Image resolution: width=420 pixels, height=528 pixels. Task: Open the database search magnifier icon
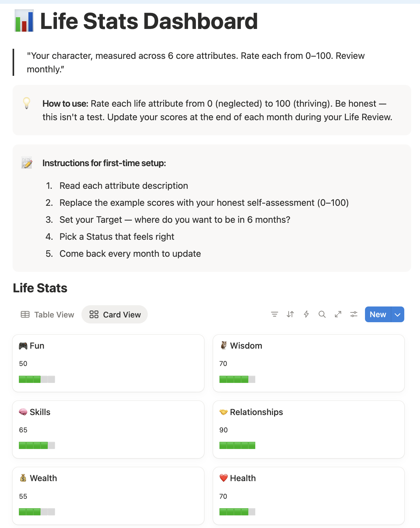322,314
